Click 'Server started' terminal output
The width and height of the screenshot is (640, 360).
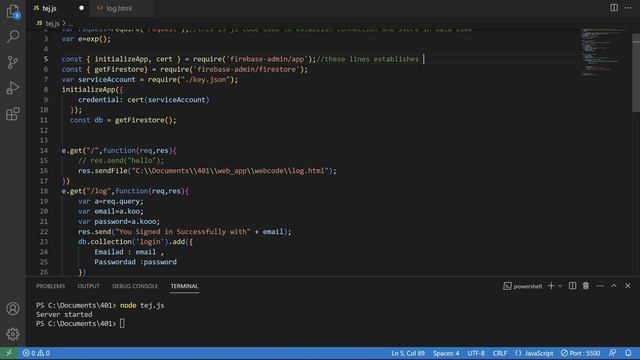(64, 314)
